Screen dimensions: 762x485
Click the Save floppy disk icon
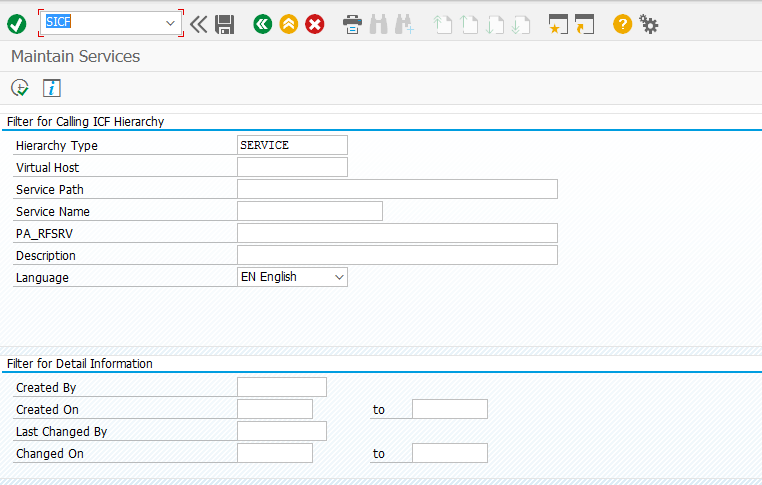click(x=225, y=24)
